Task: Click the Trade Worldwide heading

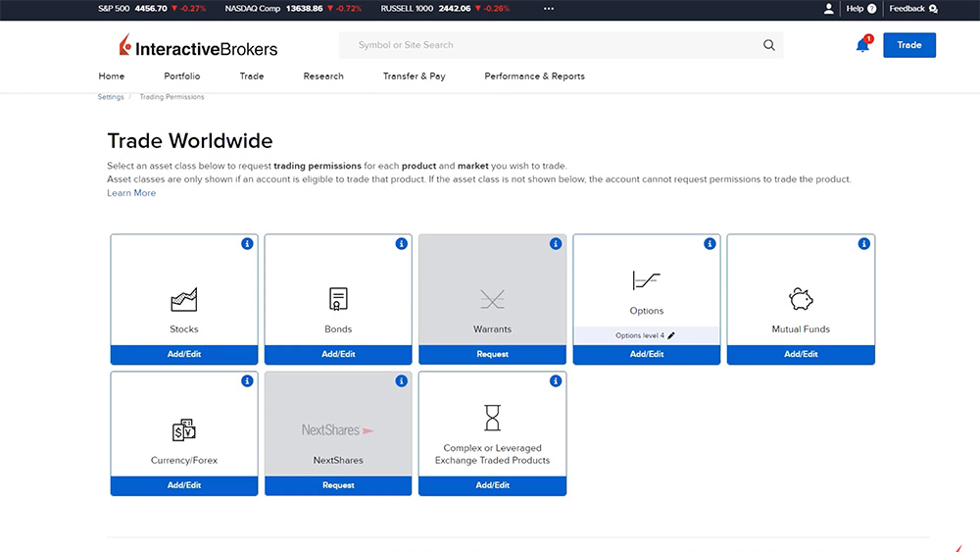Action: pos(190,140)
